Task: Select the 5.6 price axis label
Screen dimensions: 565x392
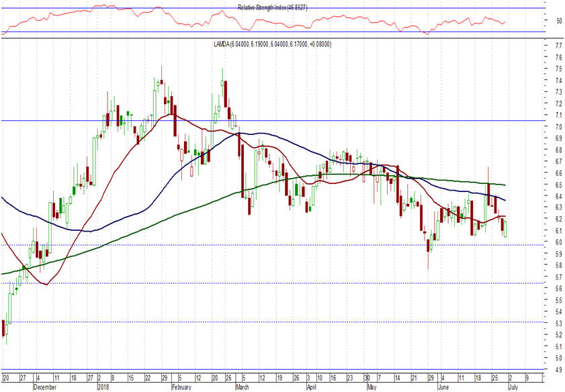Action: 559,289
